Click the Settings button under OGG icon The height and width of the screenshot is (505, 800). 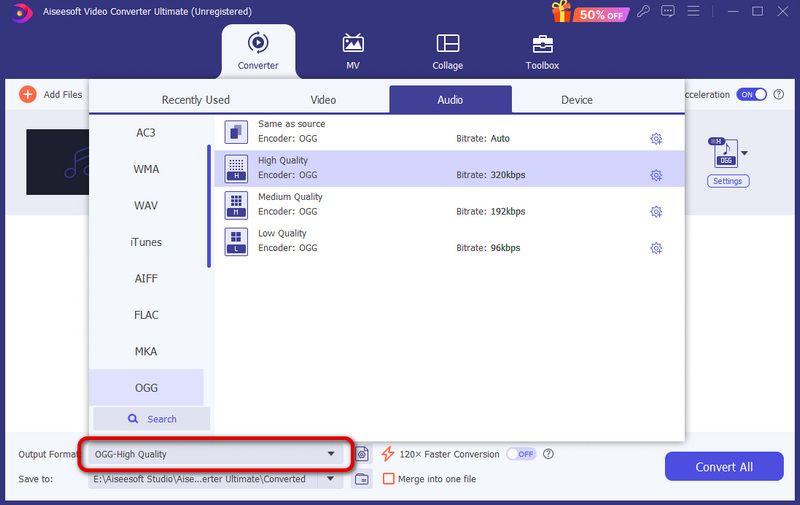point(728,181)
